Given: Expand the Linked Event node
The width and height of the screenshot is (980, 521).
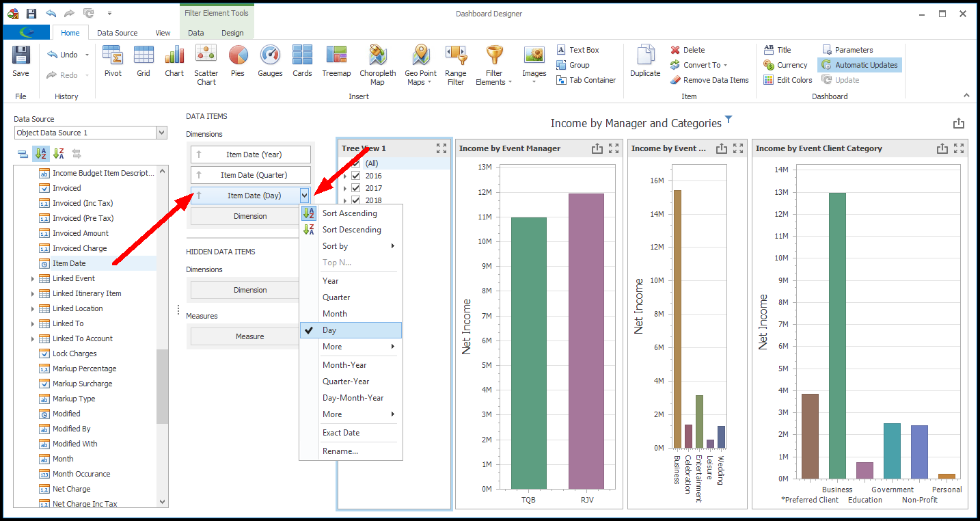Looking at the screenshot, I should 33,278.
